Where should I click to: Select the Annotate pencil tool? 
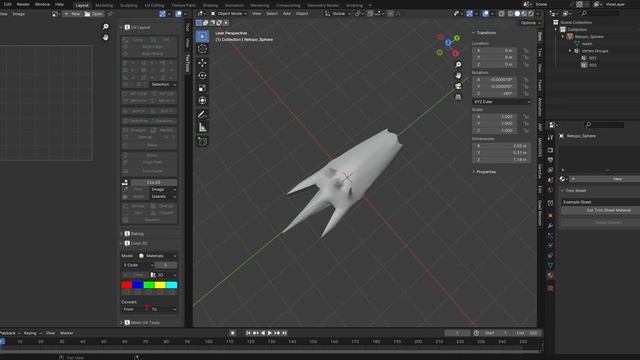(202, 115)
